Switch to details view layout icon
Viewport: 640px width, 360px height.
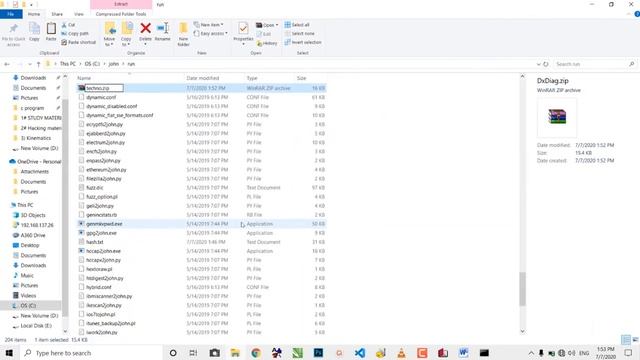[x=625, y=340]
